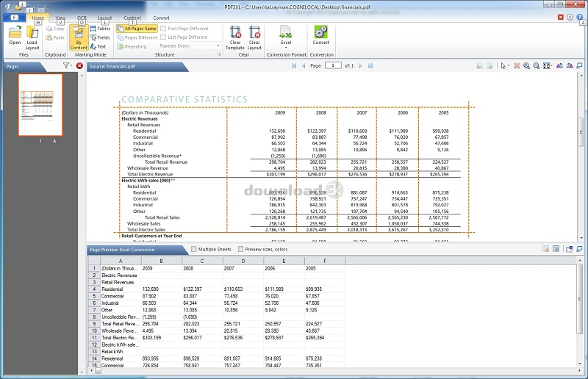
Task: Select the page 1 thumbnail
Action: 40,104
